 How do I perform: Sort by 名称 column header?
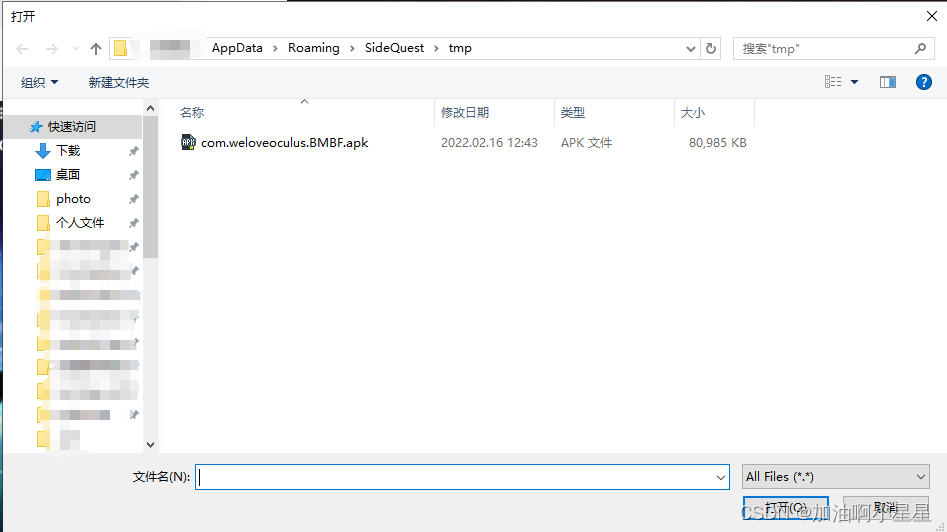point(192,112)
